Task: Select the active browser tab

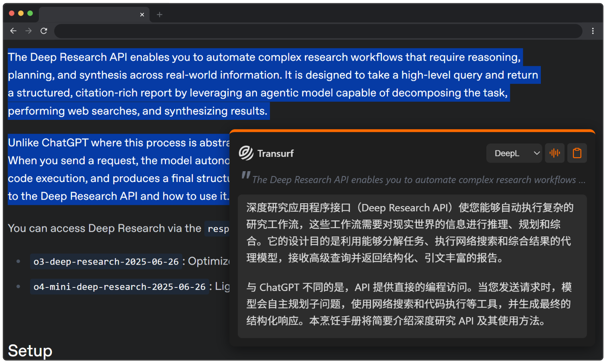Action: [x=94, y=14]
